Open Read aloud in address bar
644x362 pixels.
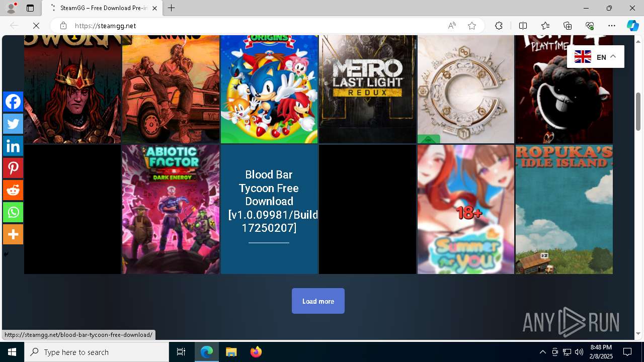[x=452, y=26]
